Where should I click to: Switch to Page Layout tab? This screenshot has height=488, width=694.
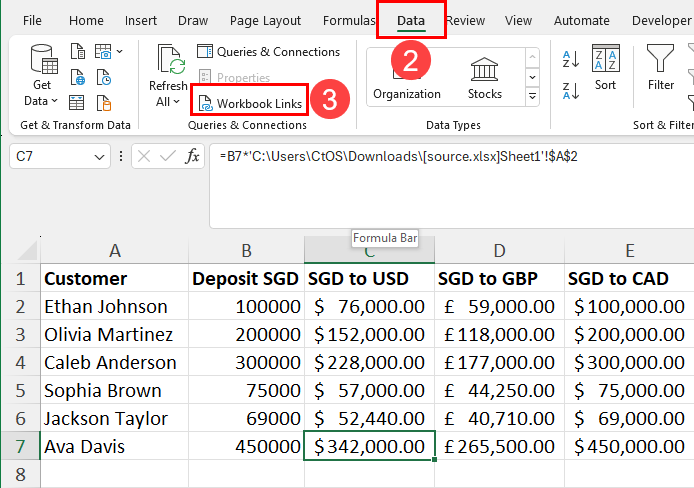pos(265,20)
